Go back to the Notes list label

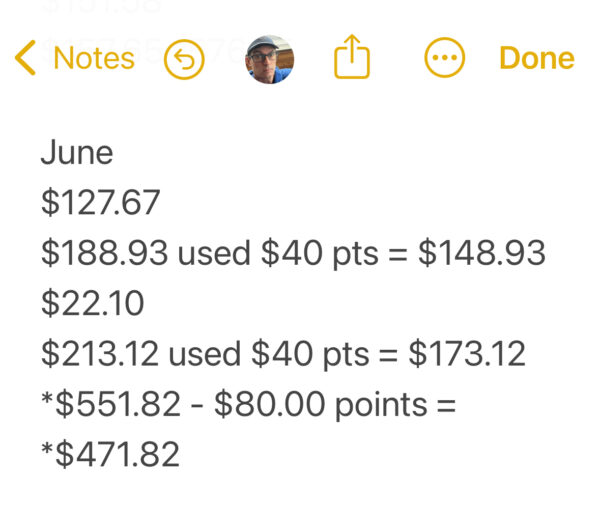94,59
